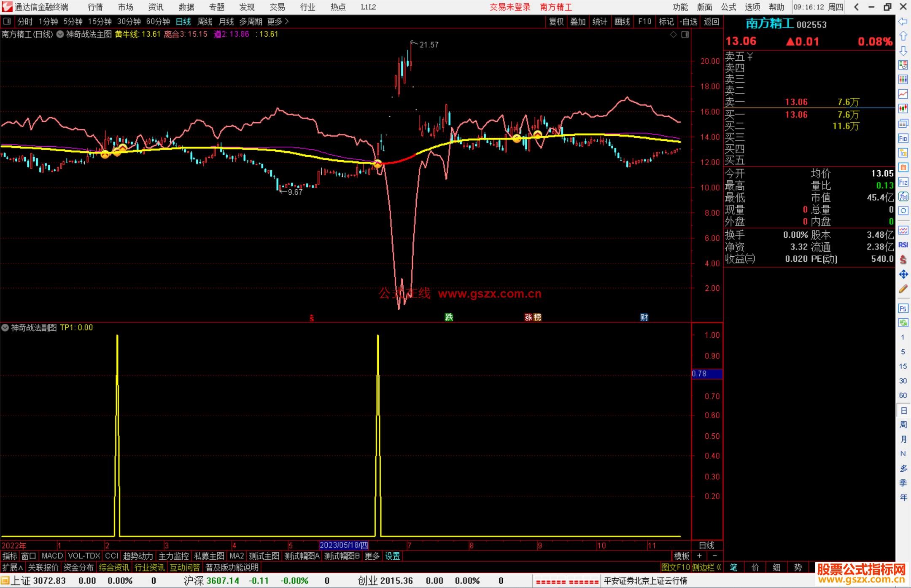
Task: Open the F10 info sidebar icon
Action: pyautogui.click(x=903, y=138)
